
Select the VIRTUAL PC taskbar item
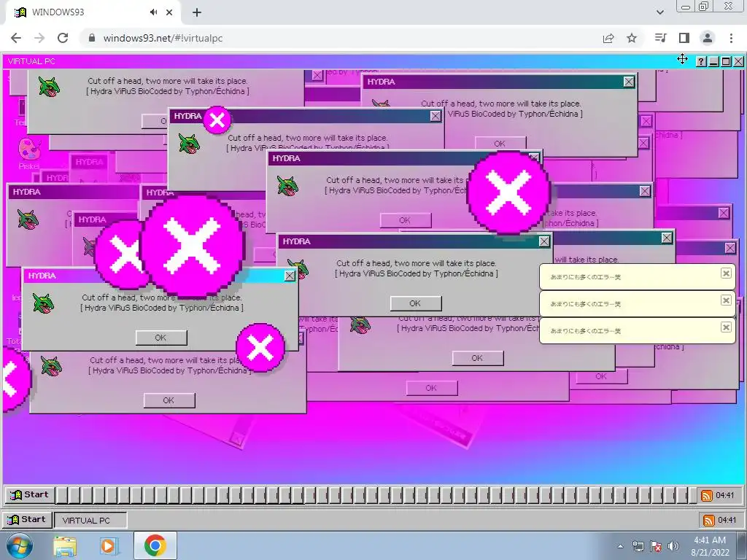click(90, 520)
